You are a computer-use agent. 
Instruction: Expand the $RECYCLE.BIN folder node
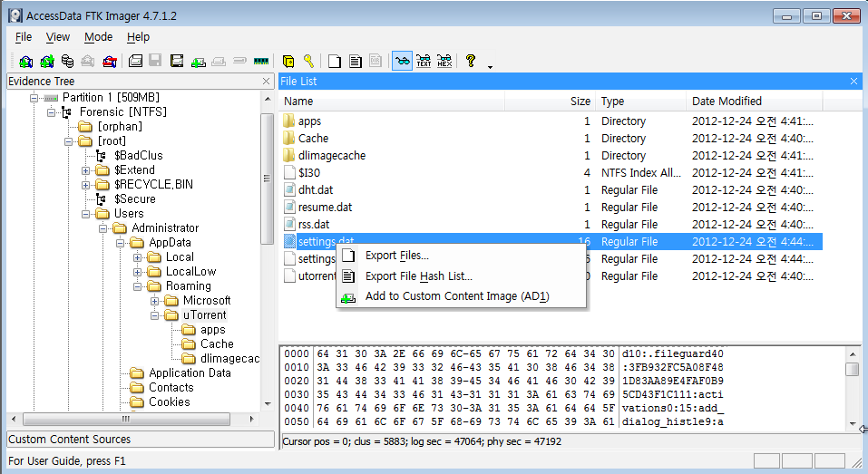(85, 185)
